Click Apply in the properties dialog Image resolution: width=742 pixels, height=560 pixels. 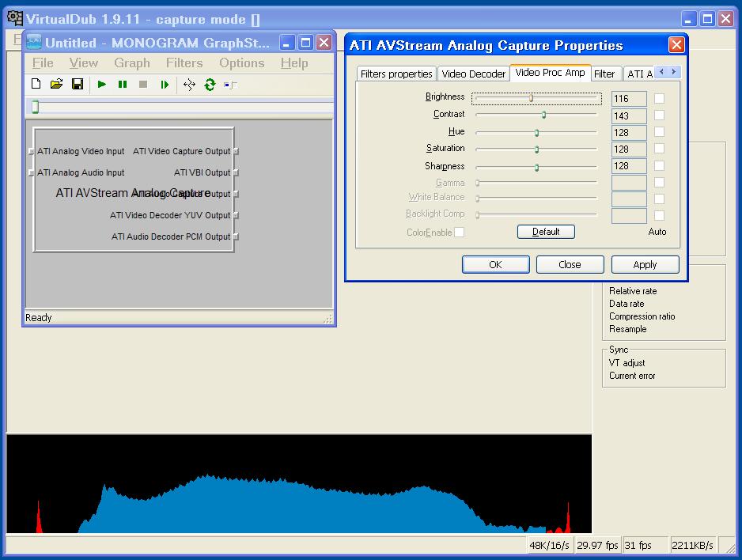coord(645,264)
